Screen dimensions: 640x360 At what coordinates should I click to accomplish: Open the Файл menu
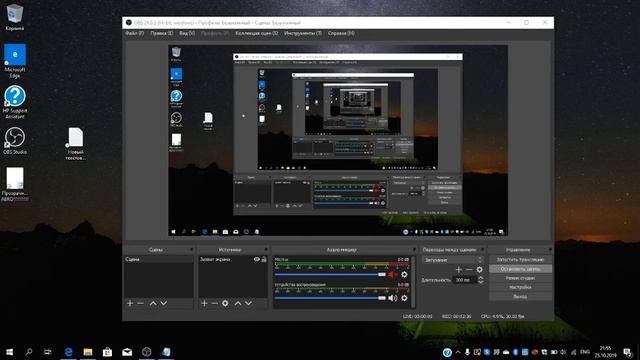coord(134,33)
